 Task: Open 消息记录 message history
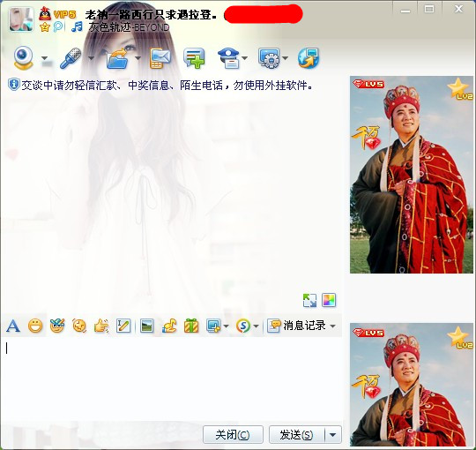[296, 326]
